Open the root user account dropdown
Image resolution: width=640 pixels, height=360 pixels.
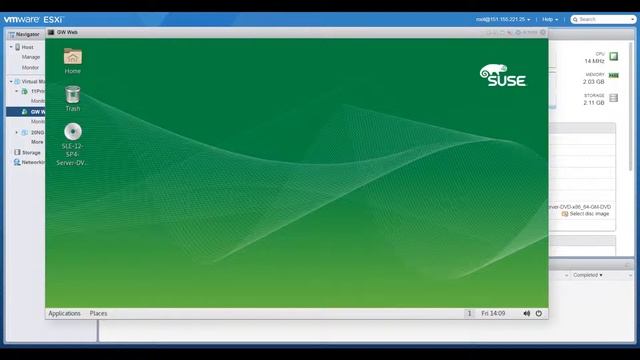pos(503,19)
